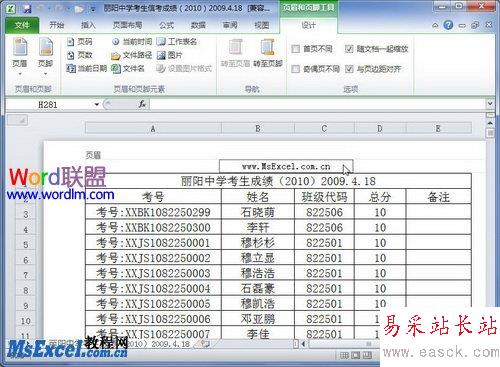Click header cell 班级代码
Viewport: 500px width, 367px height.
[324, 197]
